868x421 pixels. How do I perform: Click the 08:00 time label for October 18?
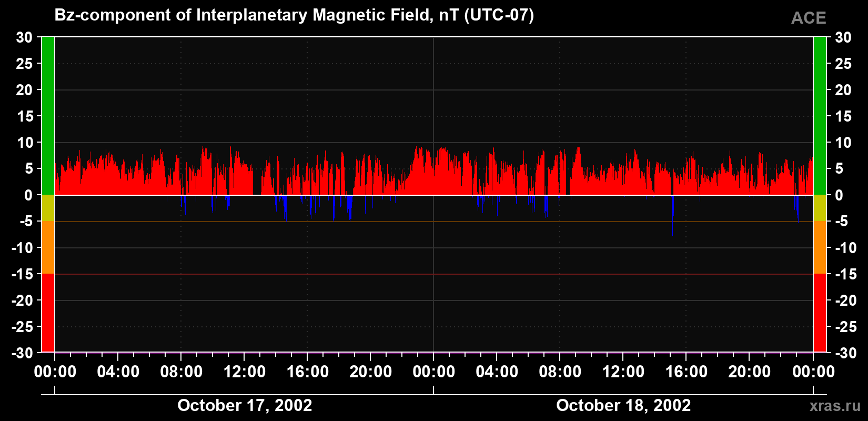[560, 372]
